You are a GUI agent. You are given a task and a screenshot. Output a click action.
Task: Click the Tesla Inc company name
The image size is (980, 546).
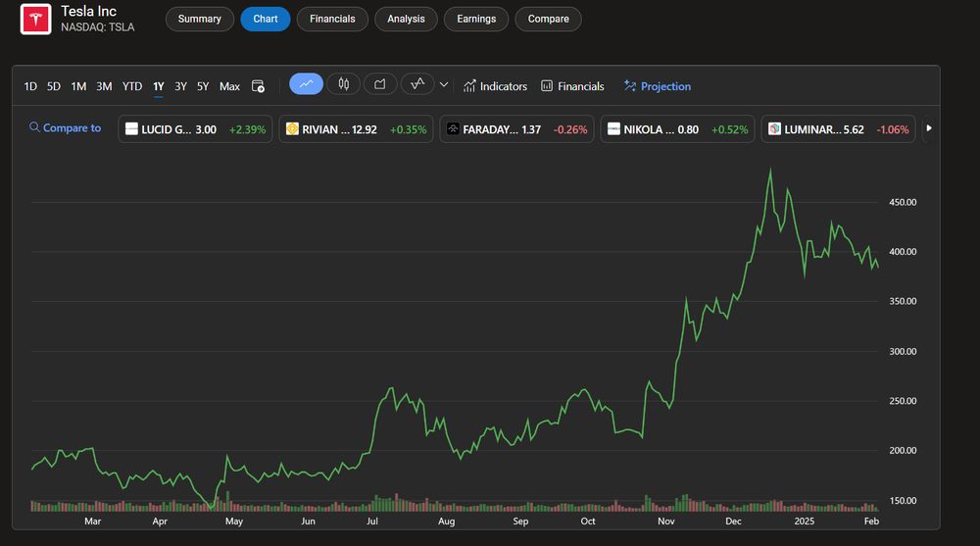pyautogui.click(x=89, y=11)
